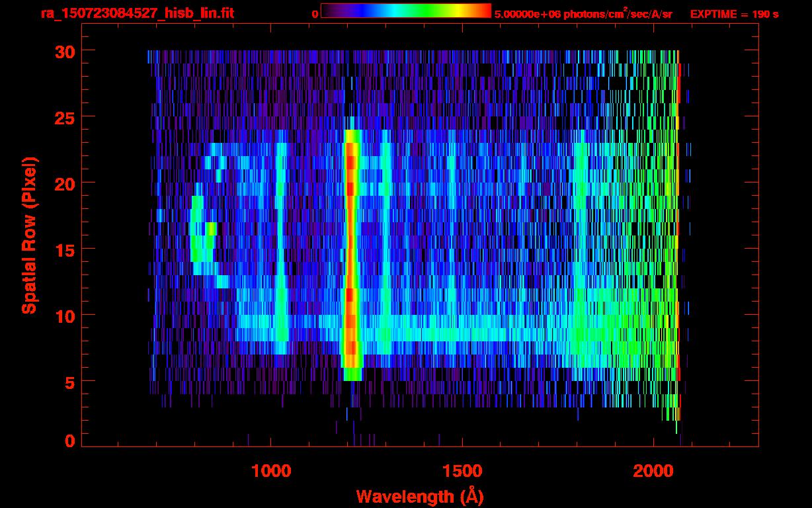Click the x-axis tick label 2000
This screenshot has width=812, height=508.
point(653,471)
